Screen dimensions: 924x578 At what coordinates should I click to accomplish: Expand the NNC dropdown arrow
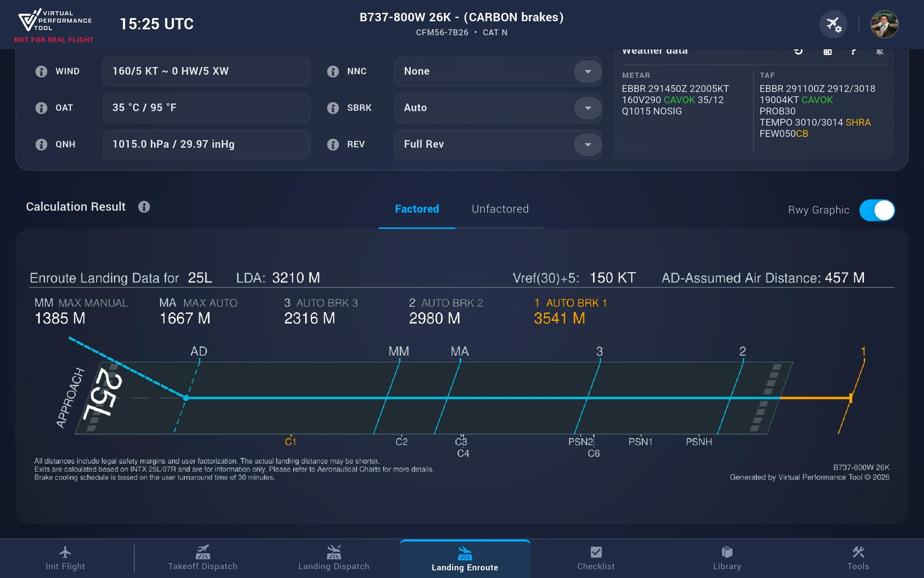click(588, 71)
